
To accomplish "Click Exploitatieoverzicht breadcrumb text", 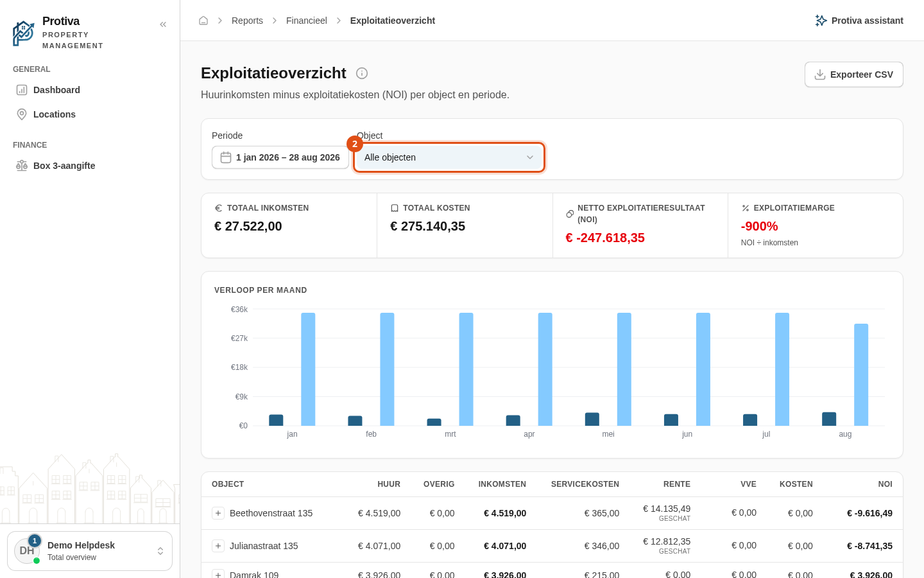I will point(393,21).
